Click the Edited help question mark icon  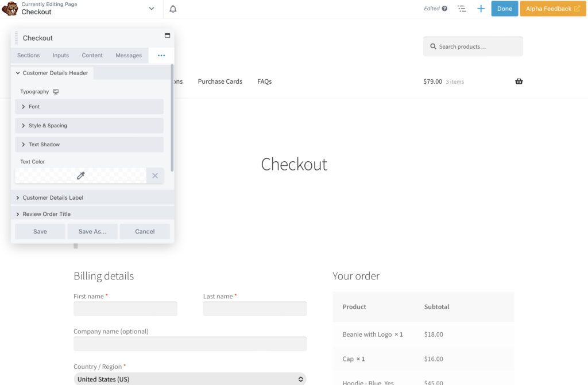[445, 8]
